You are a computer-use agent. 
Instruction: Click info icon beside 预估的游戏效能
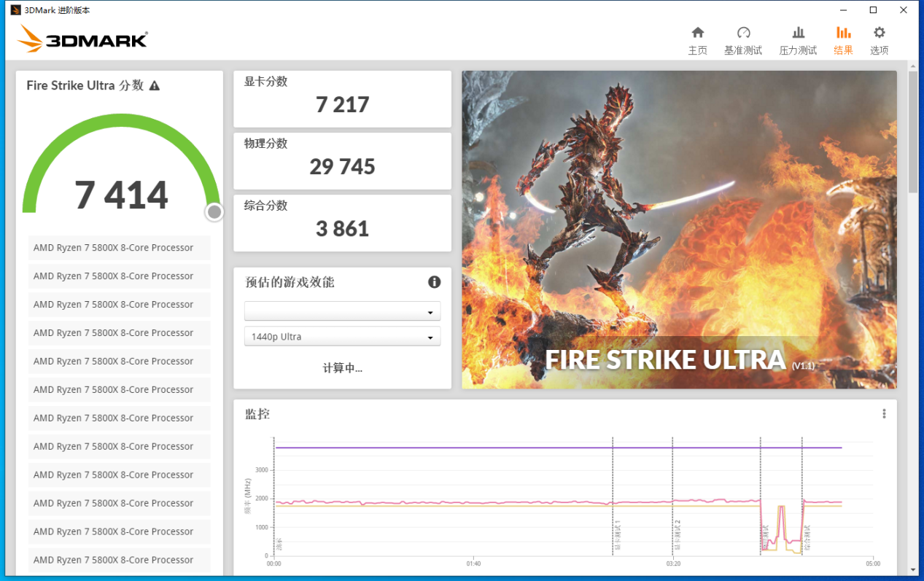435,282
